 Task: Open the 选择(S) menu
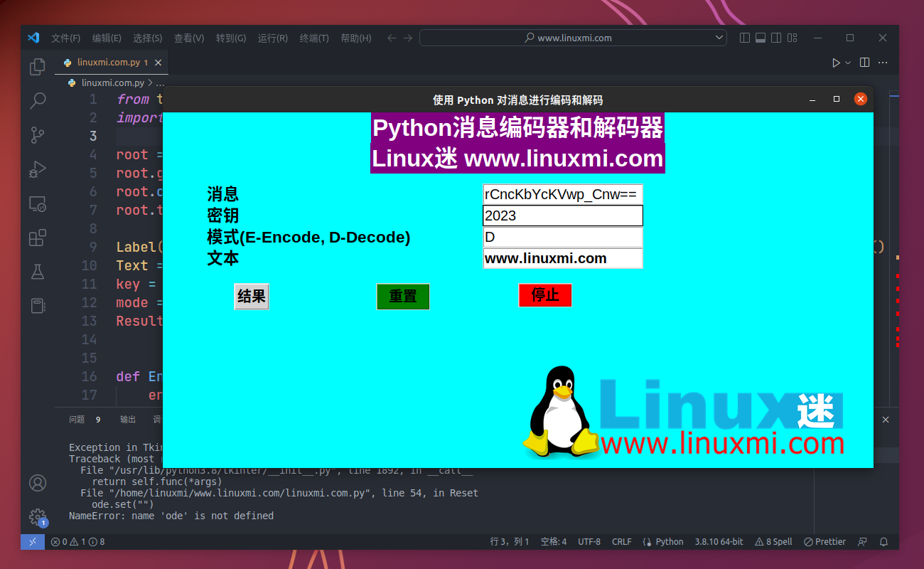click(x=148, y=38)
